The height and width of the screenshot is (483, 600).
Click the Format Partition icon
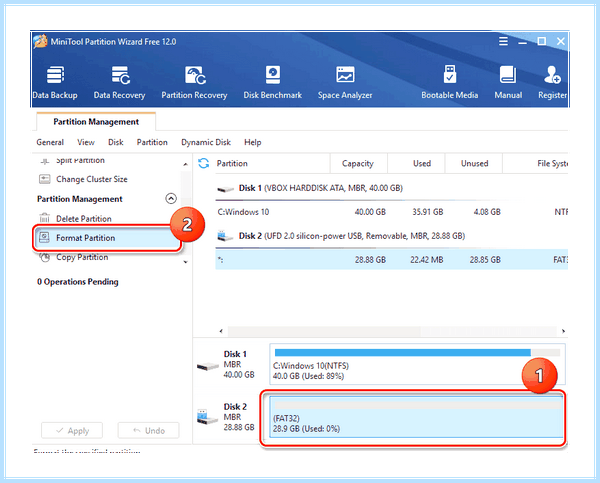[45, 237]
